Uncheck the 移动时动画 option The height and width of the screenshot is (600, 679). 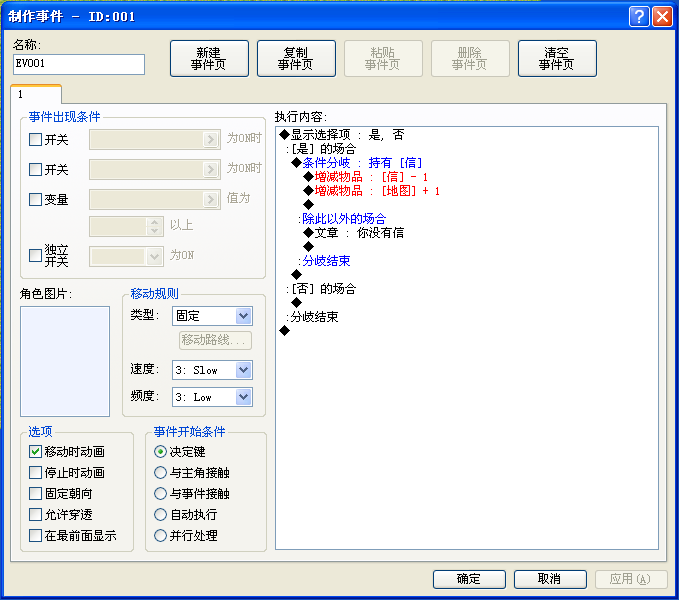[x=35, y=452]
